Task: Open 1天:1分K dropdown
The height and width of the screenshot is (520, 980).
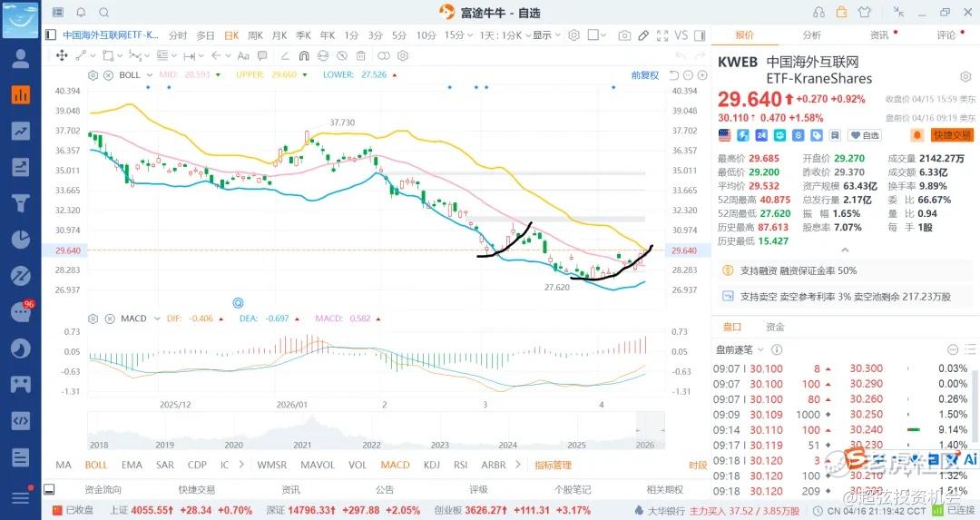Action: coord(505,35)
